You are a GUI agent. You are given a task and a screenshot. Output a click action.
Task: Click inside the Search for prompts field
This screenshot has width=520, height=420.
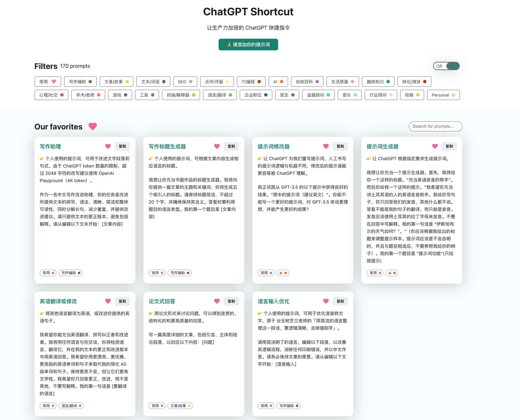click(x=435, y=126)
